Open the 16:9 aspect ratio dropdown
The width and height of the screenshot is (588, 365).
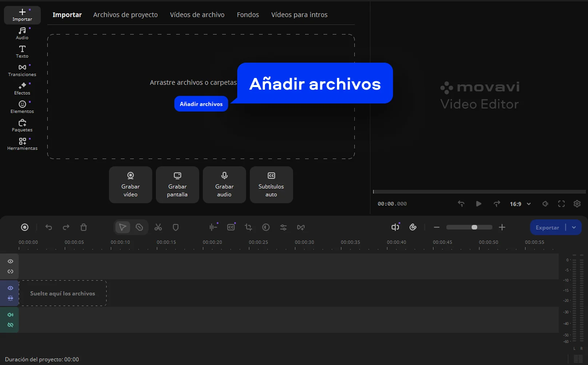520,204
